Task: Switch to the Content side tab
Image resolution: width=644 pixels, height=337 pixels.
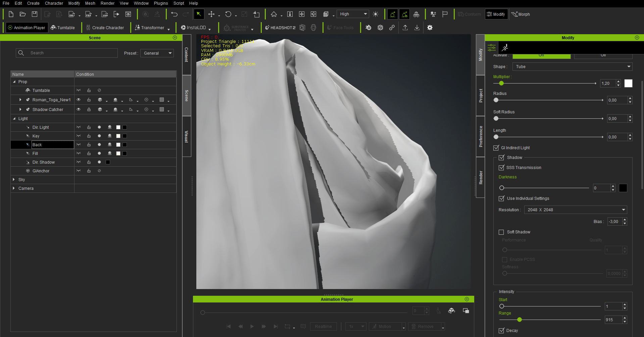Action: [x=187, y=54]
